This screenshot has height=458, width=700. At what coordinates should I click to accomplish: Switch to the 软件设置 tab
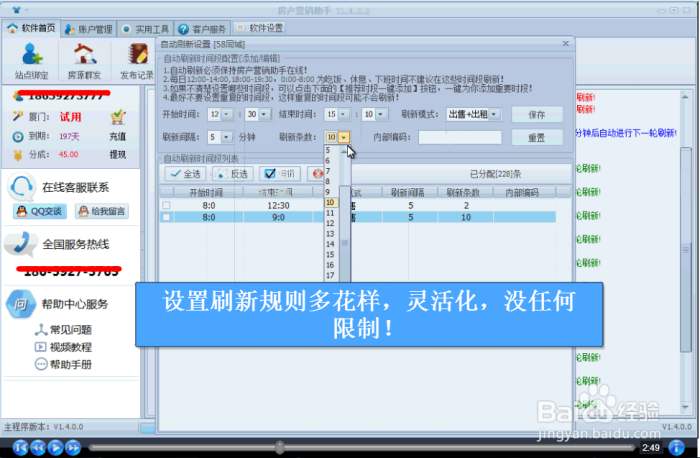[260, 28]
